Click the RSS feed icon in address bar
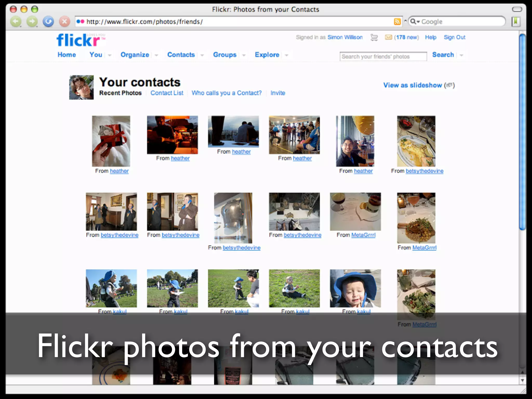Image resolution: width=532 pixels, height=399 pixels. [x=397, y=22]
